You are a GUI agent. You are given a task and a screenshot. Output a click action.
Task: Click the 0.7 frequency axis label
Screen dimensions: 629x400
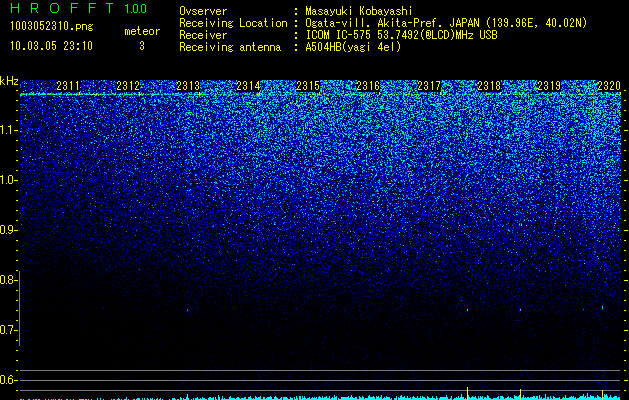click(x=8, y=330)
